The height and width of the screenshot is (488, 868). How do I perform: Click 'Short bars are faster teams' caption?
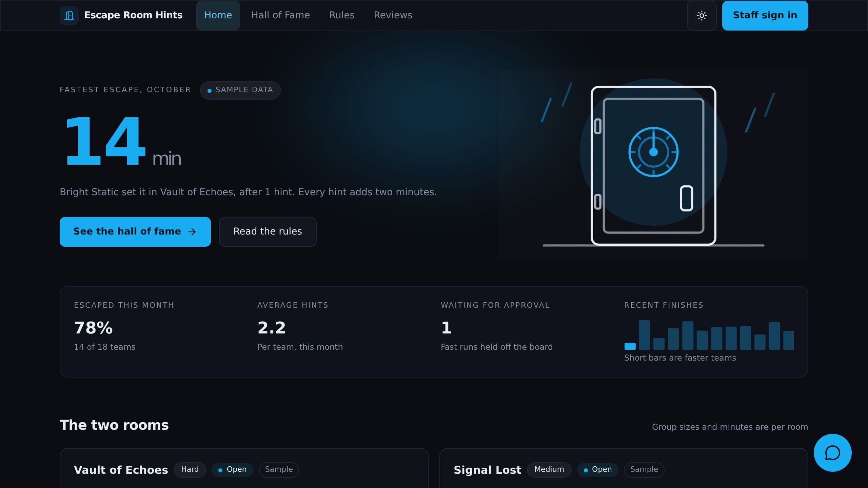pos(680,358)
